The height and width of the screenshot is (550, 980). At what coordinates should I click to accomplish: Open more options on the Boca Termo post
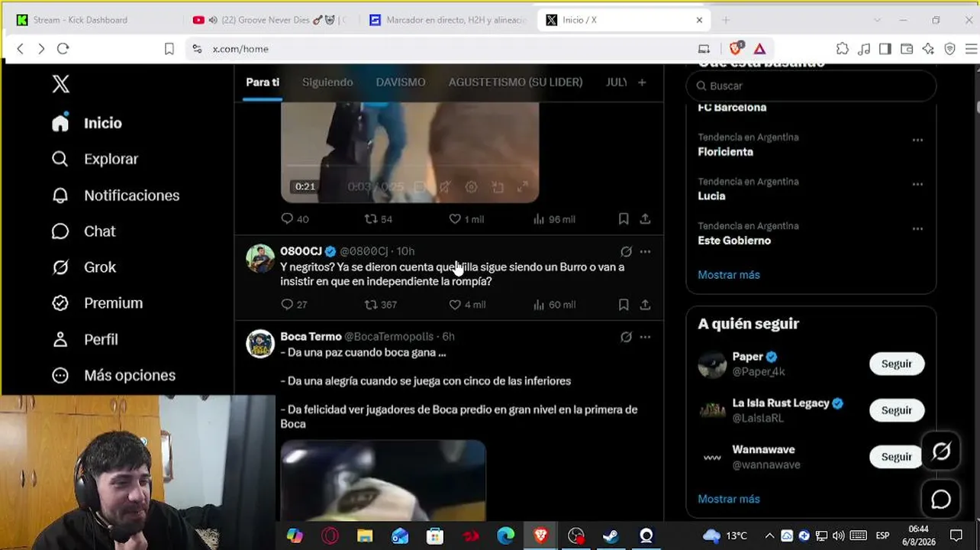[646, 337]
